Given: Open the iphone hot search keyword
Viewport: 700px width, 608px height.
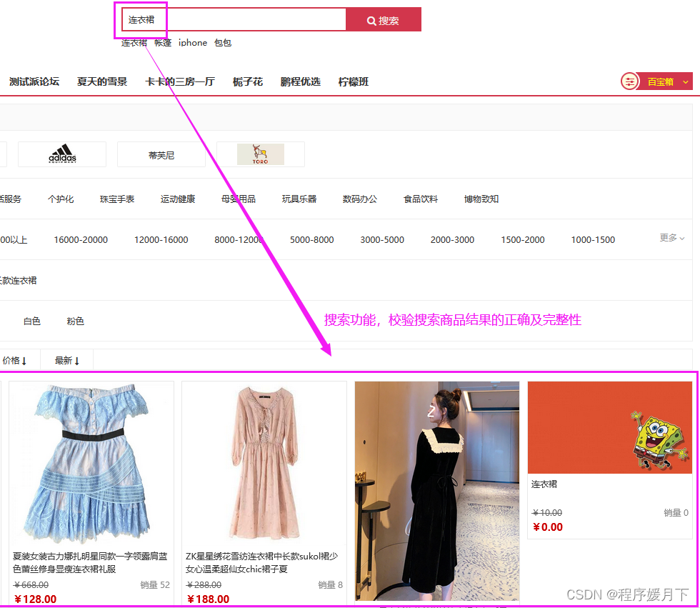Looking at the screenshot, I should (192, 43).
